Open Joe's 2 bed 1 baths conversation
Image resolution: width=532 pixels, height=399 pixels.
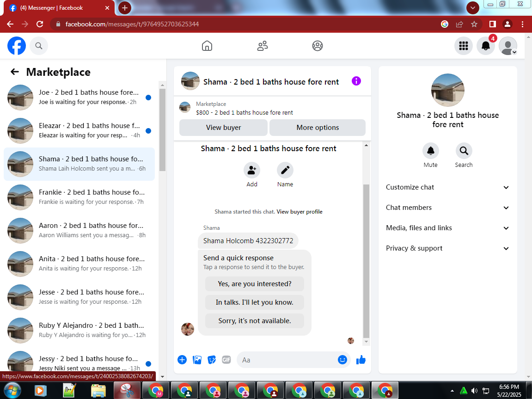click(79, 98)
